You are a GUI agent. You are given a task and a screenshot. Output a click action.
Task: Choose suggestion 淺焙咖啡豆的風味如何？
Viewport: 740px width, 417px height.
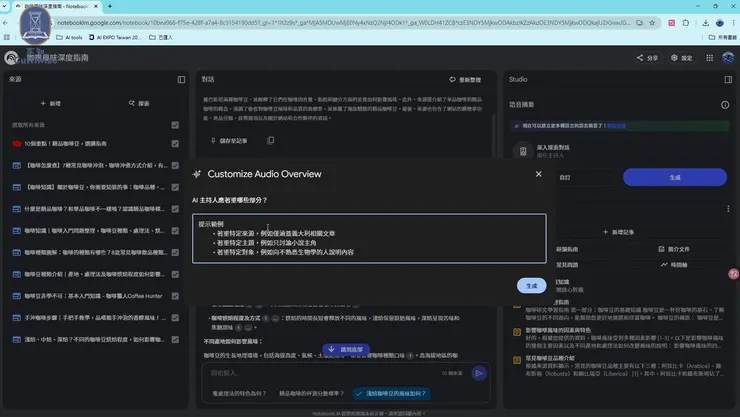(392, 393)
